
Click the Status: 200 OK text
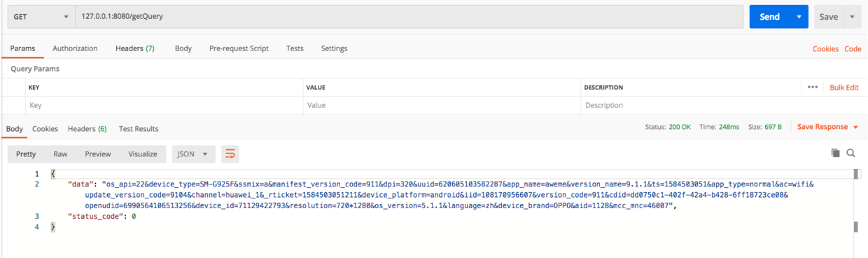(668, 127)
